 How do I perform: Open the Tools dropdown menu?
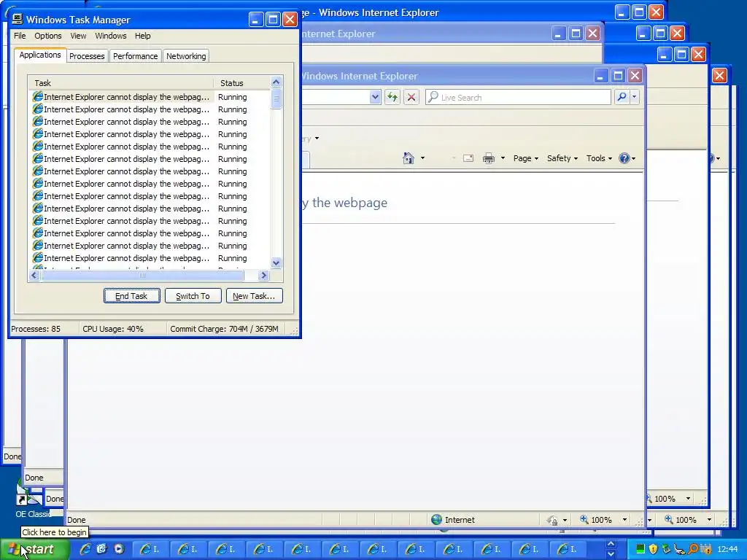[599, 158]
